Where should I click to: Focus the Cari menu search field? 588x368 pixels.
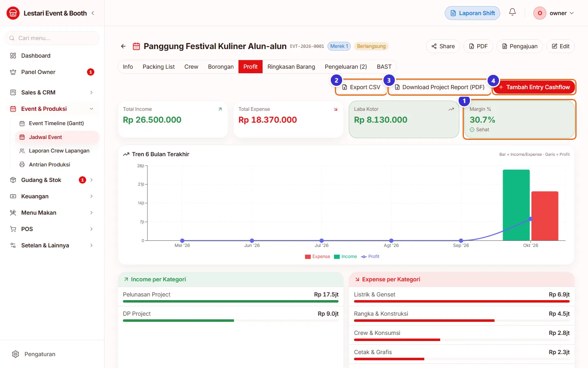[52, 38]
